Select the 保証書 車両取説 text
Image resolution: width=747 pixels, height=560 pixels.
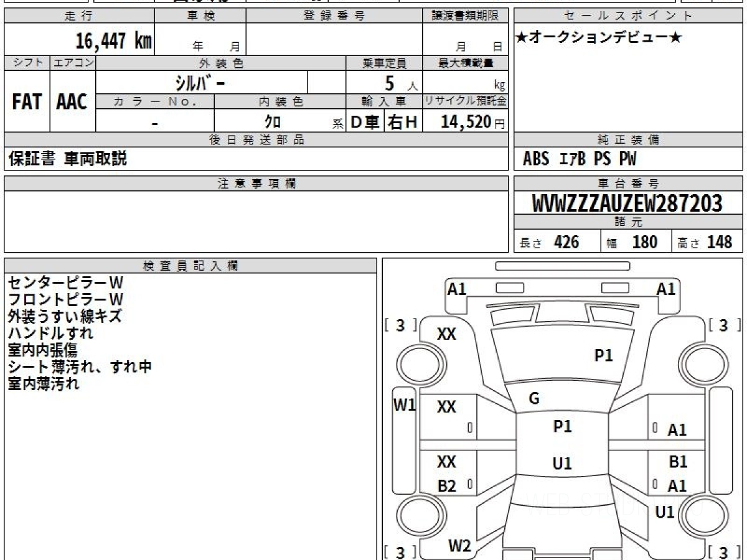coord(67,159)
